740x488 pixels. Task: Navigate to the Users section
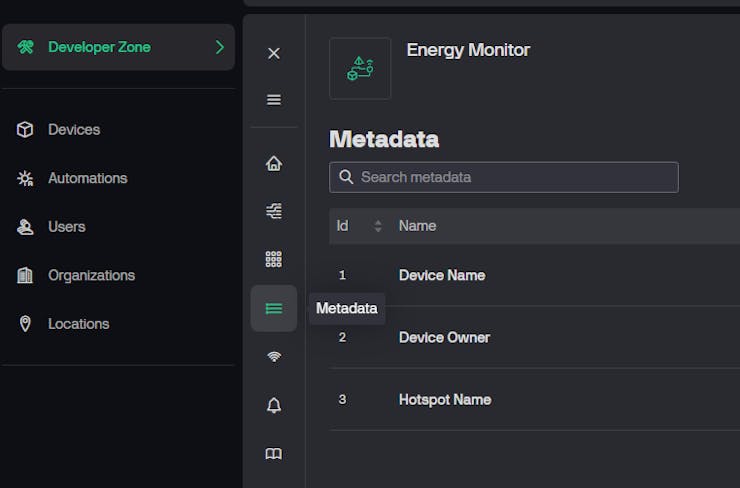pyautogui.click(x=66, y=227)
